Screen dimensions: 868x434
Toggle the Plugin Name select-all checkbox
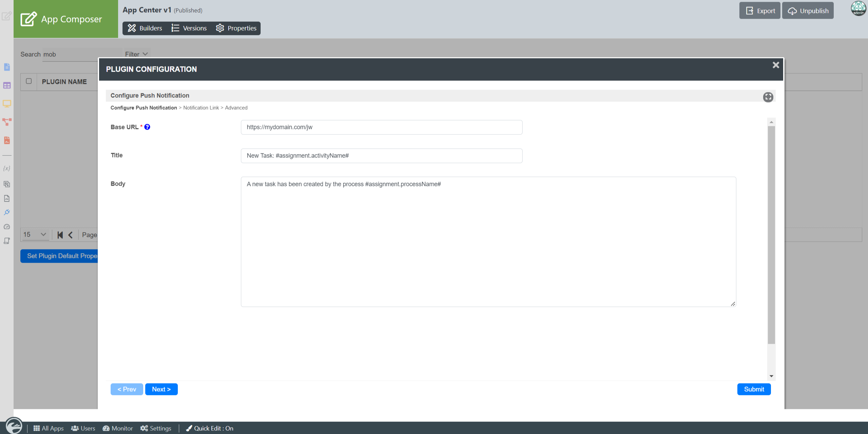(29, 81)
